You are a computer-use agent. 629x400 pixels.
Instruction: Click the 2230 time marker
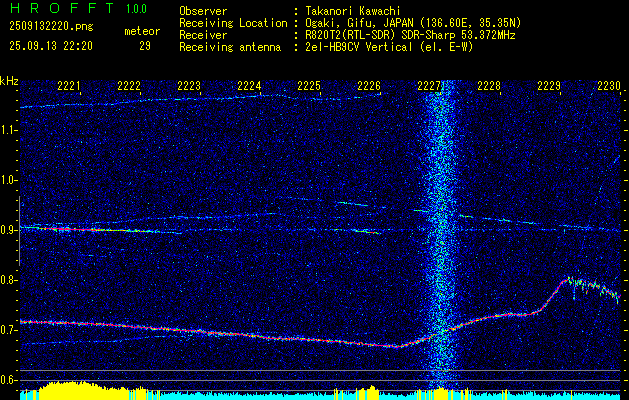(609, 85)
